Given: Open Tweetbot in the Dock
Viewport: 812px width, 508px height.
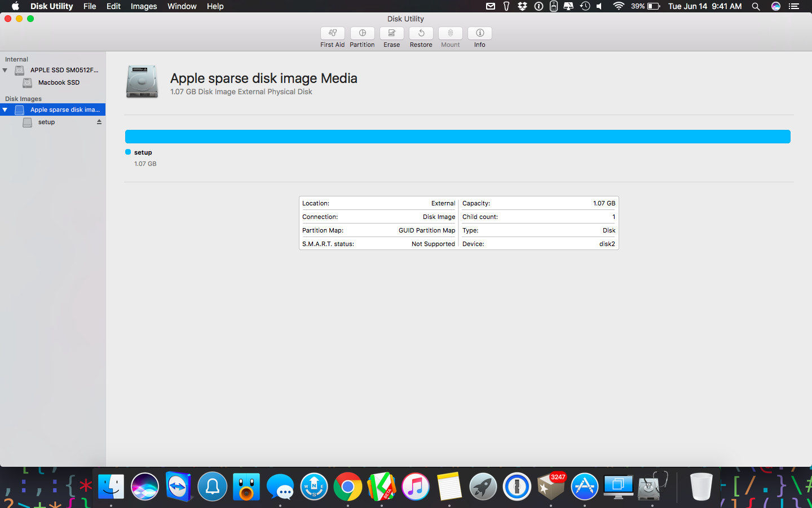Looking at the screenshot, I should click(x=246, y=487).
